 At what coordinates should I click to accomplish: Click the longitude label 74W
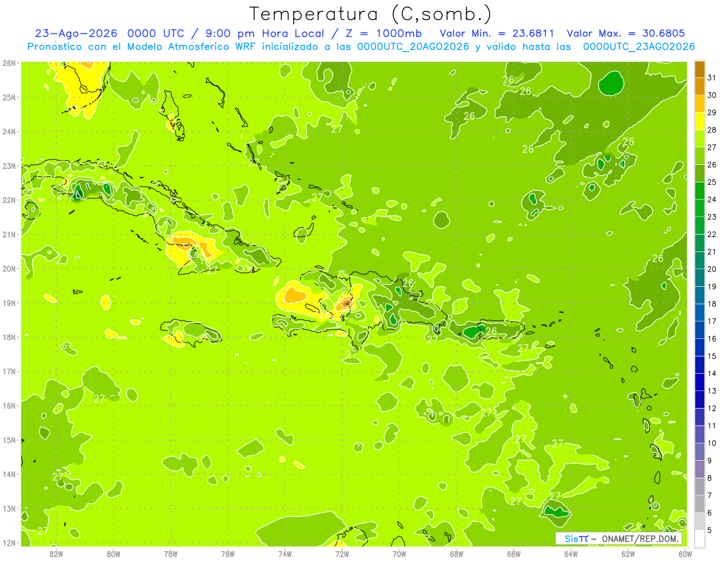[x=285, y=553]
